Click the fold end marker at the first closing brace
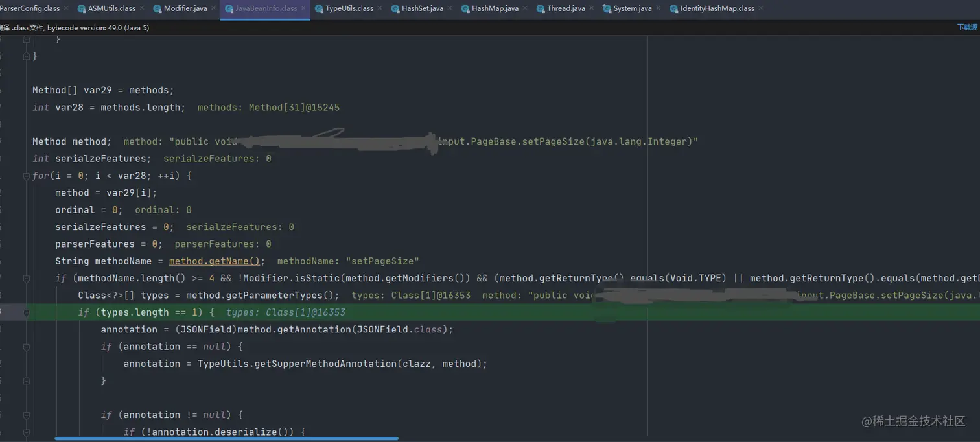 click(x=27, y=40)
